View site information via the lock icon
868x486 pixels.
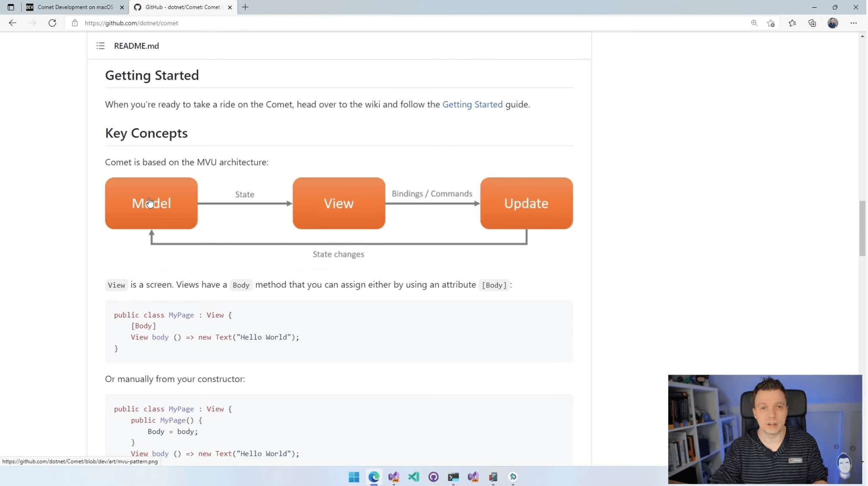click(x=75, y=23)
